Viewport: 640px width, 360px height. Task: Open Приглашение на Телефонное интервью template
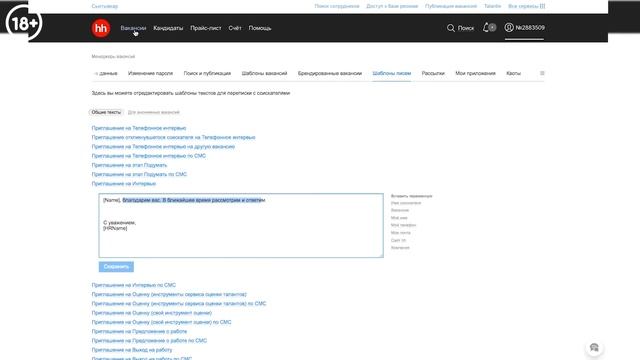pos(139,128)
